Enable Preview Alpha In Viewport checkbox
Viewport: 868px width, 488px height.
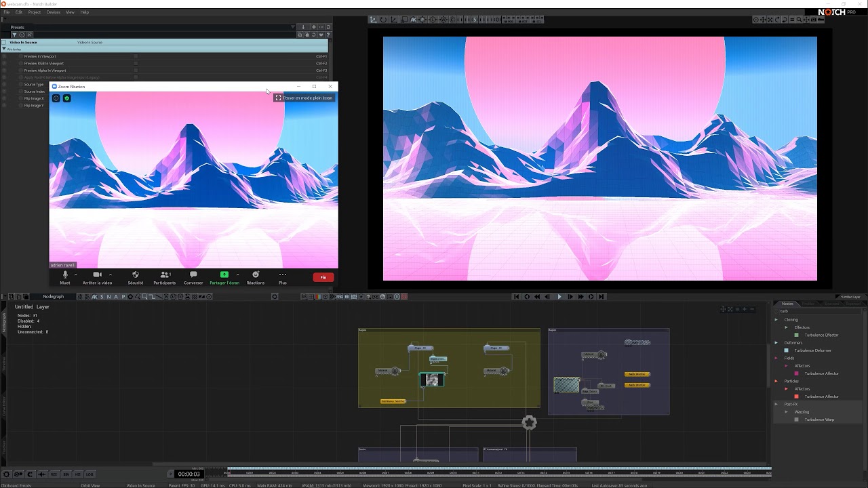[136, 70]
